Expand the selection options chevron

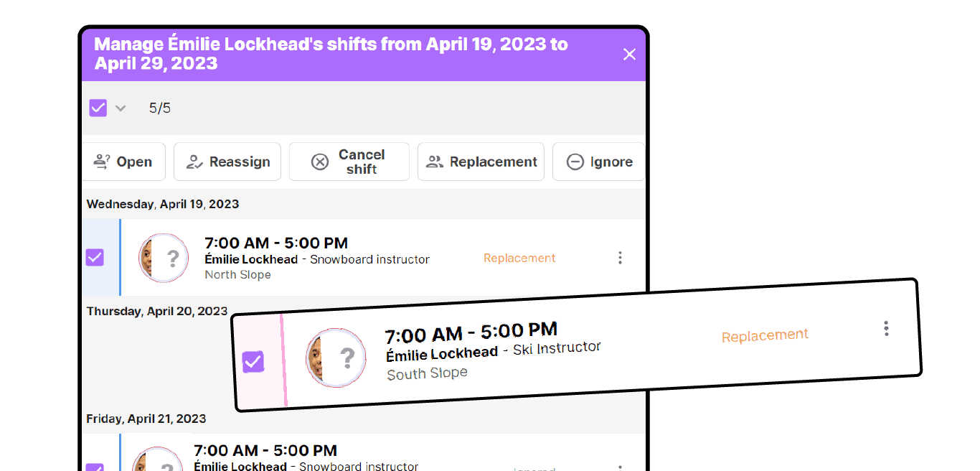pyautogui.click(x=121, y=108)
